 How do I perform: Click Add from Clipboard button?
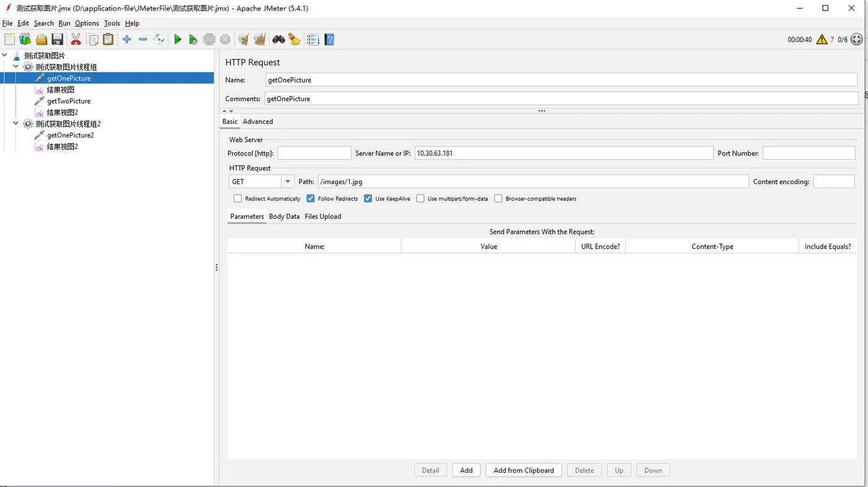[524, 470]
